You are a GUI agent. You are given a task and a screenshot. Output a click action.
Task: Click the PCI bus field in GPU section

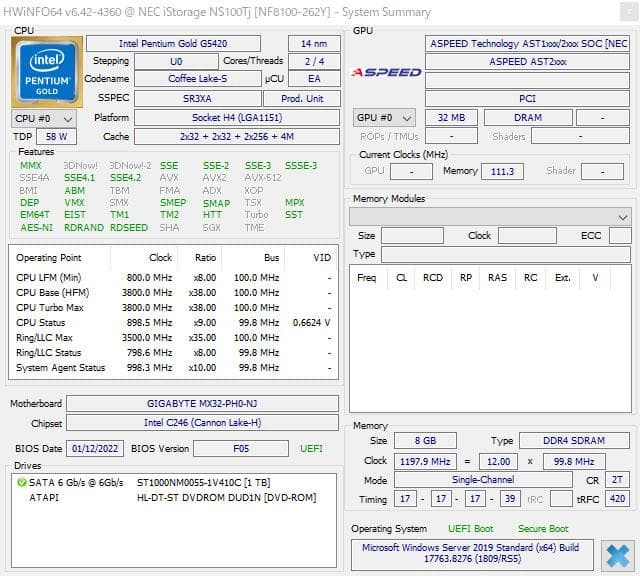[527, 99]
